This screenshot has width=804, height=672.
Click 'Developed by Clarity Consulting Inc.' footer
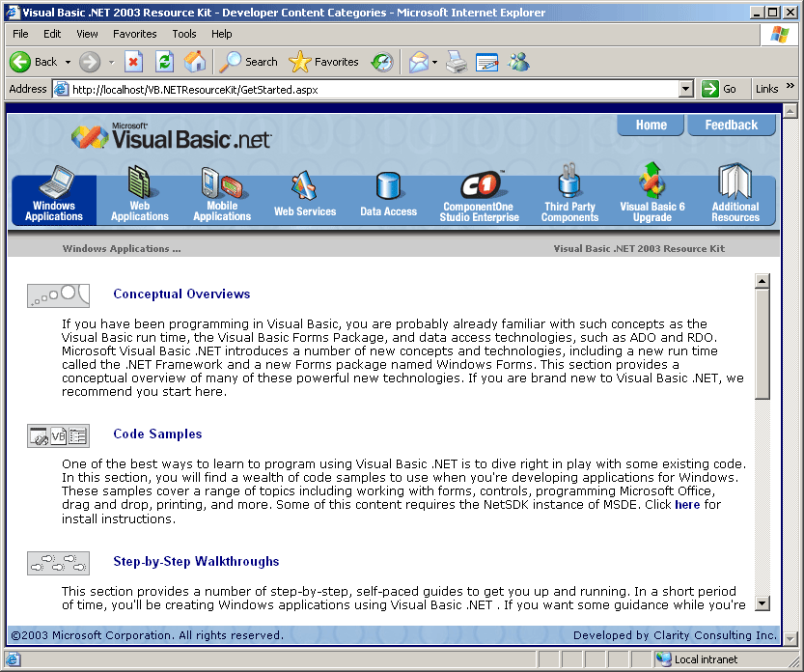675,635
